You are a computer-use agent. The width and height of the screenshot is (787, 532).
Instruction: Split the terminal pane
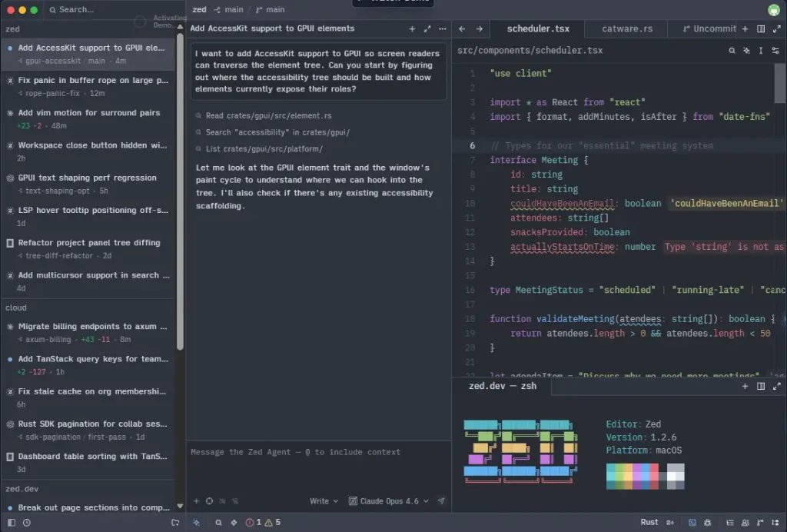click(761, 386)
